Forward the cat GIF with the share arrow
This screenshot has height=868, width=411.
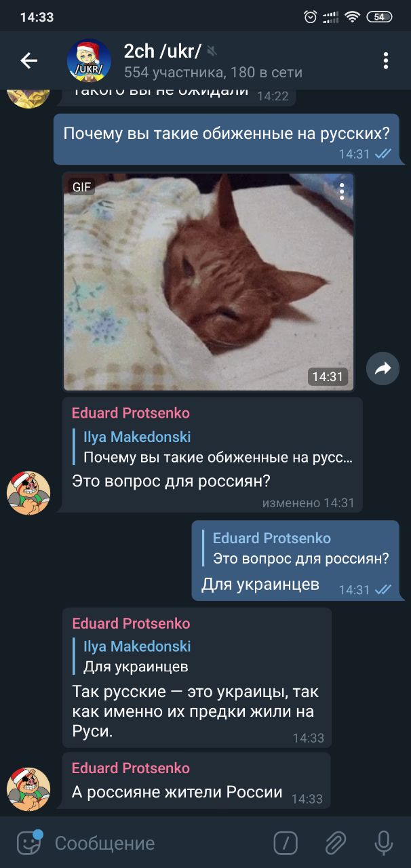click(383, 368)
